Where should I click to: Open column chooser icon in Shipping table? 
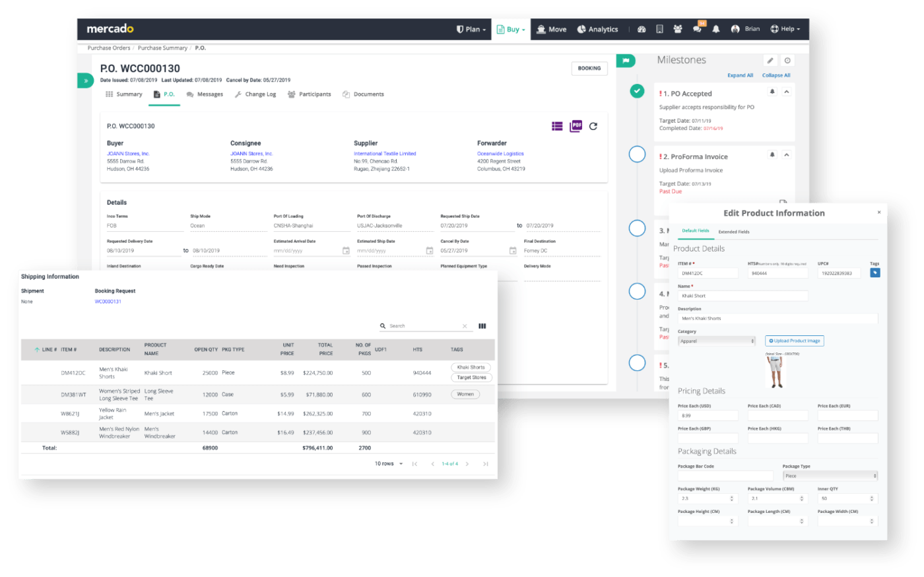[x=482, y=326]
